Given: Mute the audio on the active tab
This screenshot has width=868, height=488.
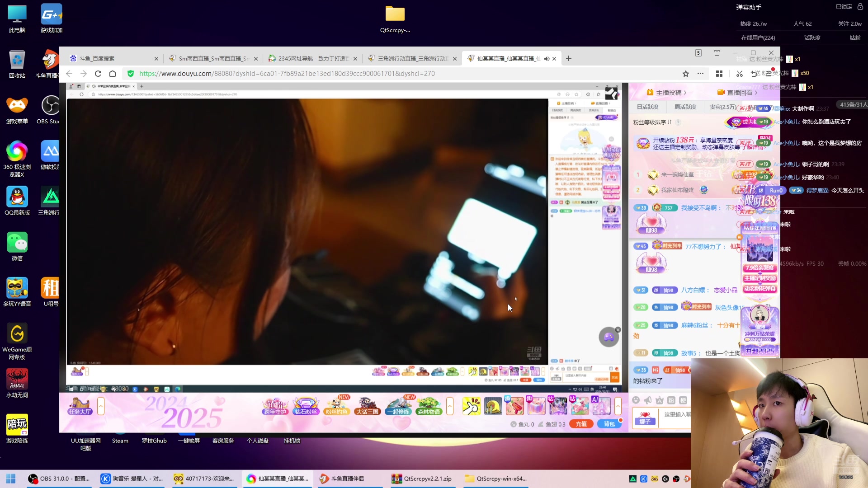Looking at the screenshot, I should point(547,59).
